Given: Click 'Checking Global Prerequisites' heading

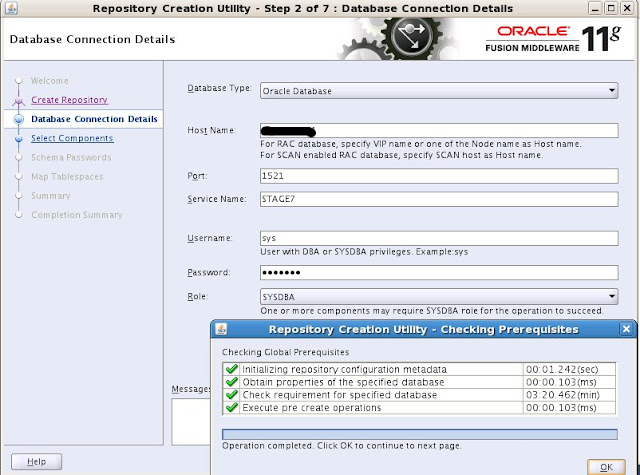Looking at the screenshot, I should (x=286, y=352).
